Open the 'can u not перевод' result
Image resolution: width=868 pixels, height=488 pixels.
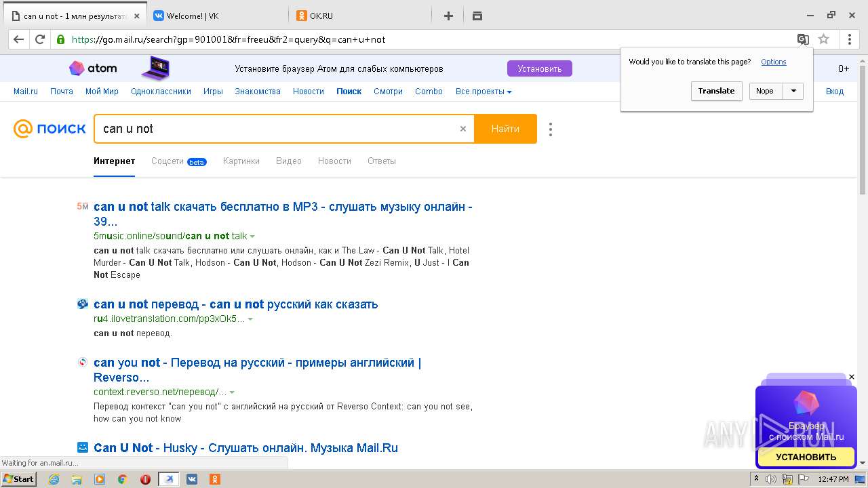235,304
